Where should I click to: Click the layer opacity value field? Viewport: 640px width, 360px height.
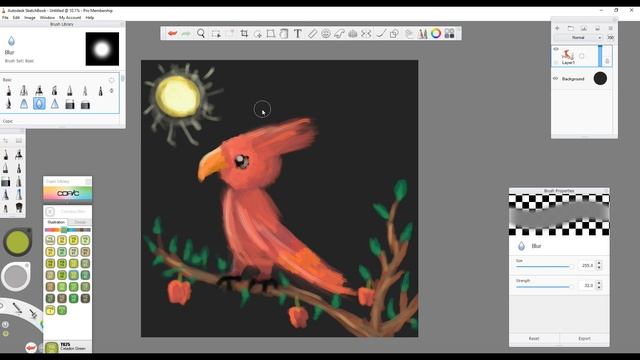coord(611,38)
